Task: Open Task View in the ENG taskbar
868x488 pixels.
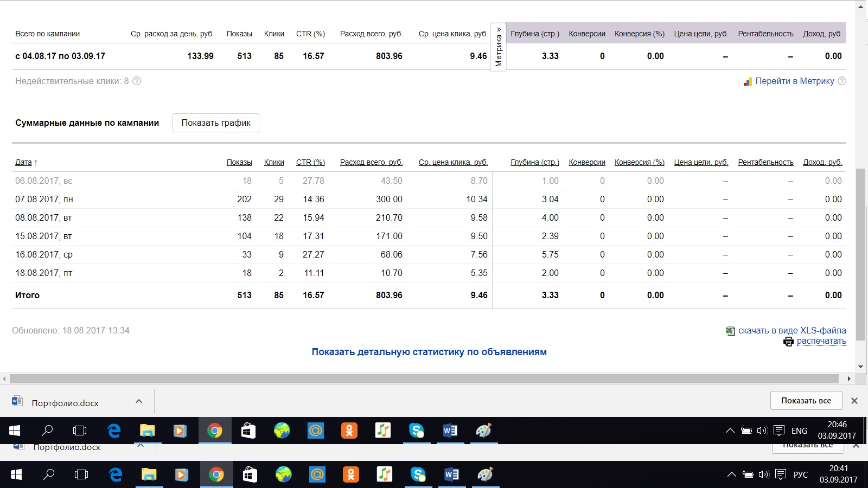Action: click(x=80, y=431)
